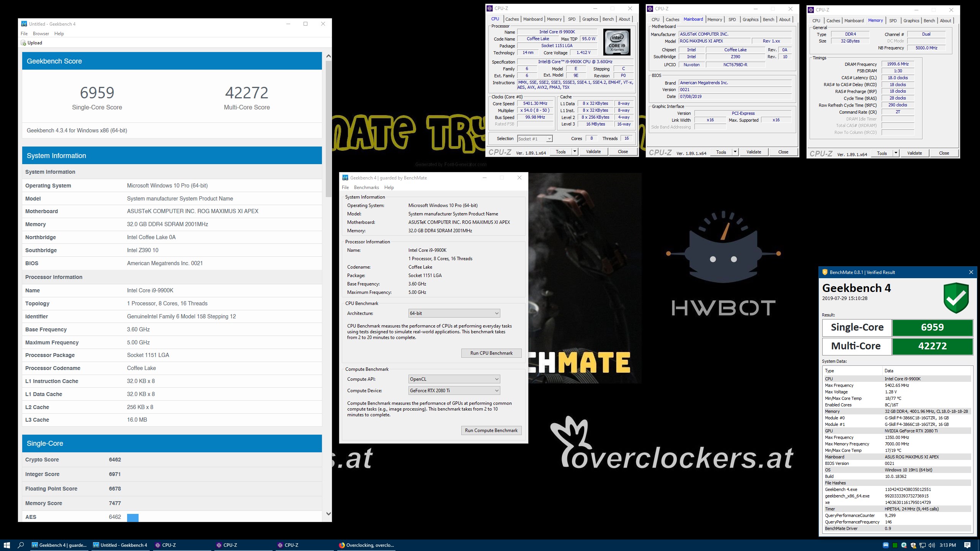Open taskbar search magnifier
The width and height of the screenshot is (980, 551).
21,545
